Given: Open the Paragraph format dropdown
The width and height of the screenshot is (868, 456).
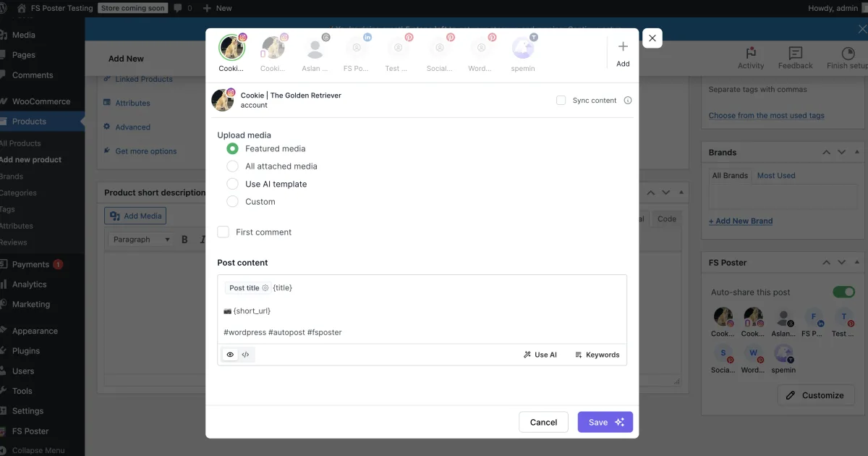Looking at the screenshot, I should (142, 240).
